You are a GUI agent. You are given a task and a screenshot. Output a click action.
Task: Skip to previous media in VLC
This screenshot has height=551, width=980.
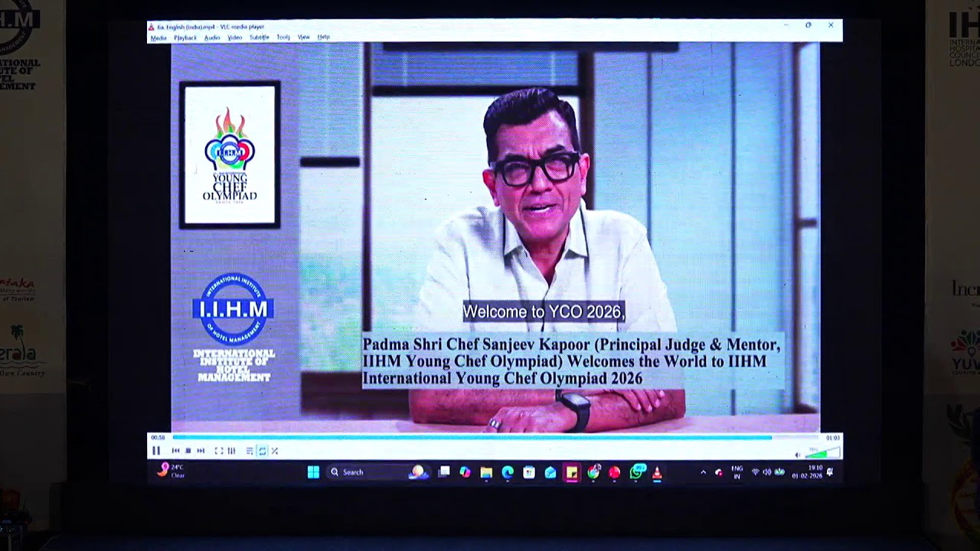[176, 451]
